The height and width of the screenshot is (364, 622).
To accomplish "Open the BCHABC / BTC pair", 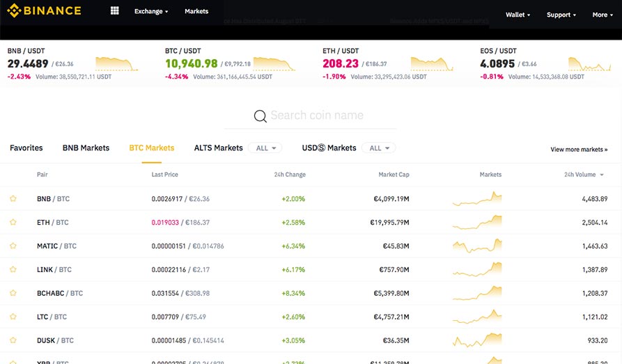I will coord(60,293).
